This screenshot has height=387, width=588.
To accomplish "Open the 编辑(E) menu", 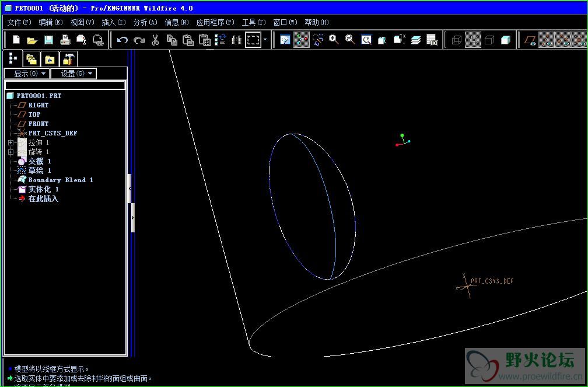I will click(x=51, y=22).
